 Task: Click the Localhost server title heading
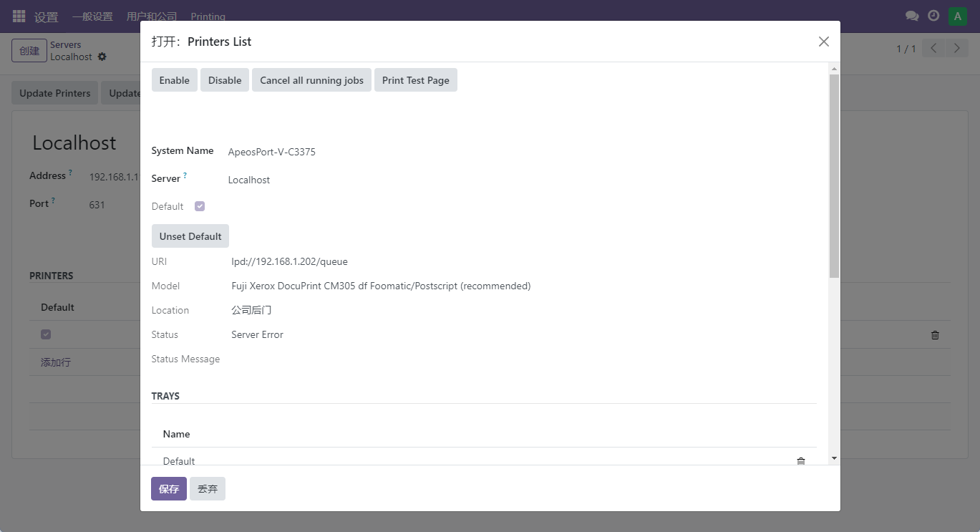pos(74,142)
